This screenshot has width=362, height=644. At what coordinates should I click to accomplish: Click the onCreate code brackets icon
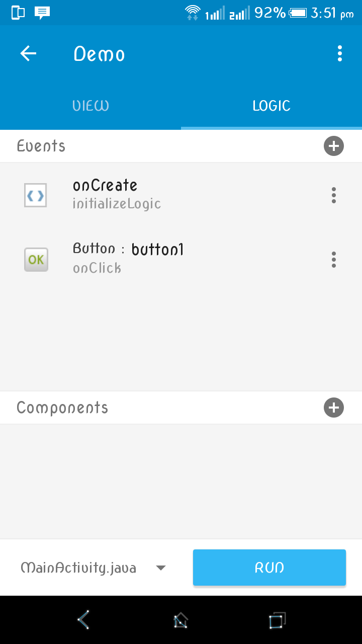(36, 195)
